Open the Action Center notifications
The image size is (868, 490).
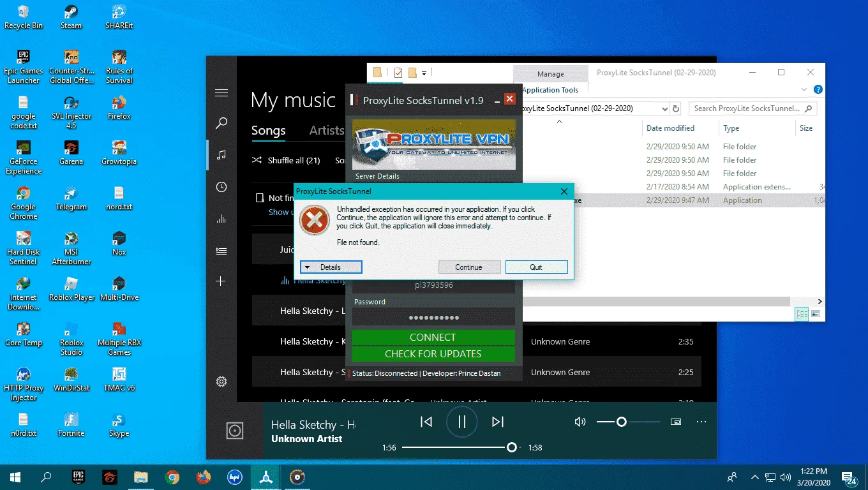pos(849,477)
